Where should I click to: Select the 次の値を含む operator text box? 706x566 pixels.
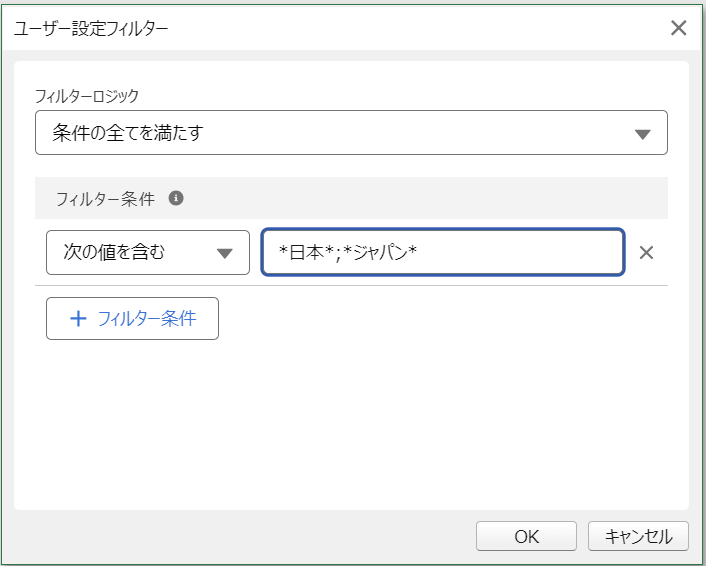(114, 252)
